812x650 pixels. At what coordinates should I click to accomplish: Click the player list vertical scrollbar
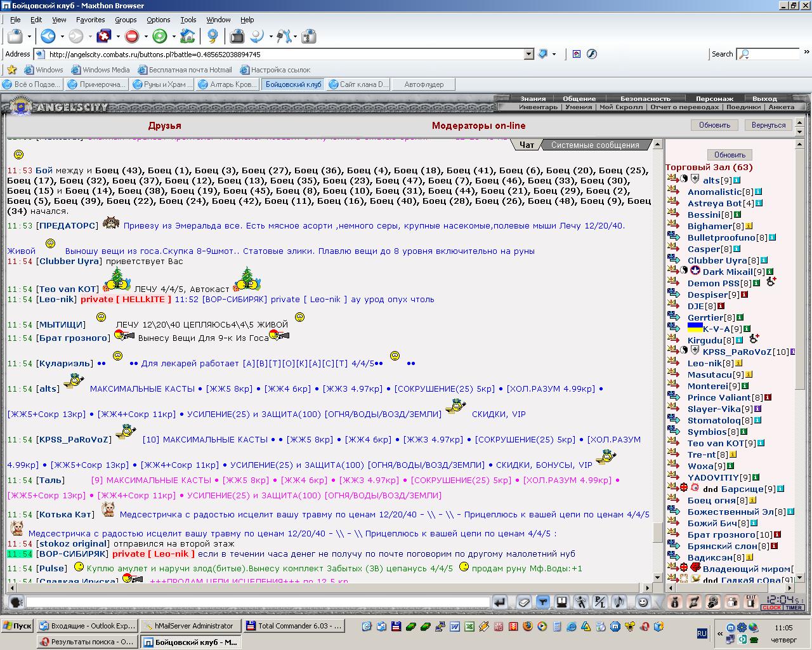(800, 361)
